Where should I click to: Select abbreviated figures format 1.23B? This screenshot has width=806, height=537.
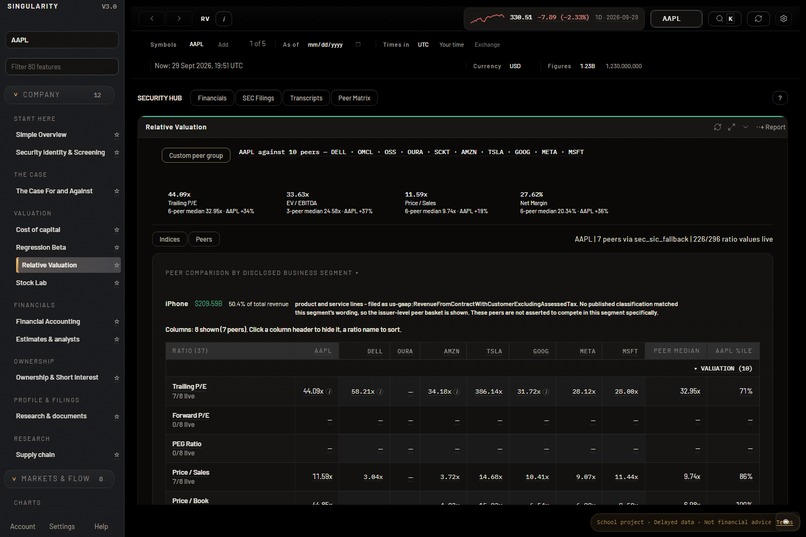point(588,66)
